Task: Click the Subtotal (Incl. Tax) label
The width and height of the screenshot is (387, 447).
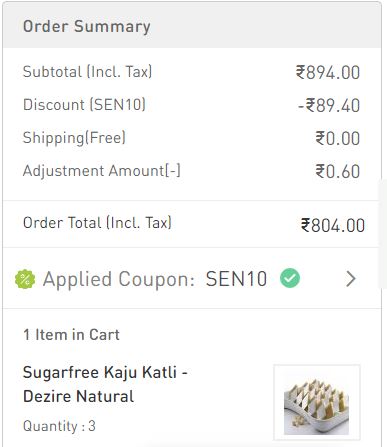Action: coord(87,72)
